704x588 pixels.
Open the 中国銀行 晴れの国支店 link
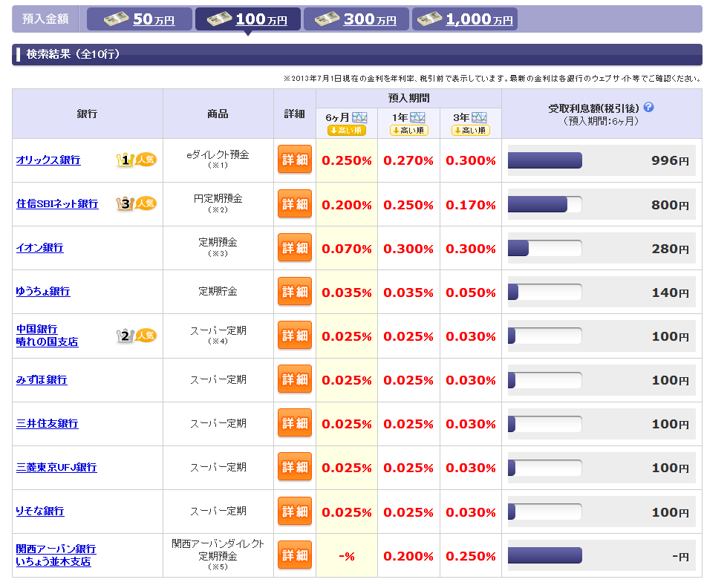tap(47, 336)
